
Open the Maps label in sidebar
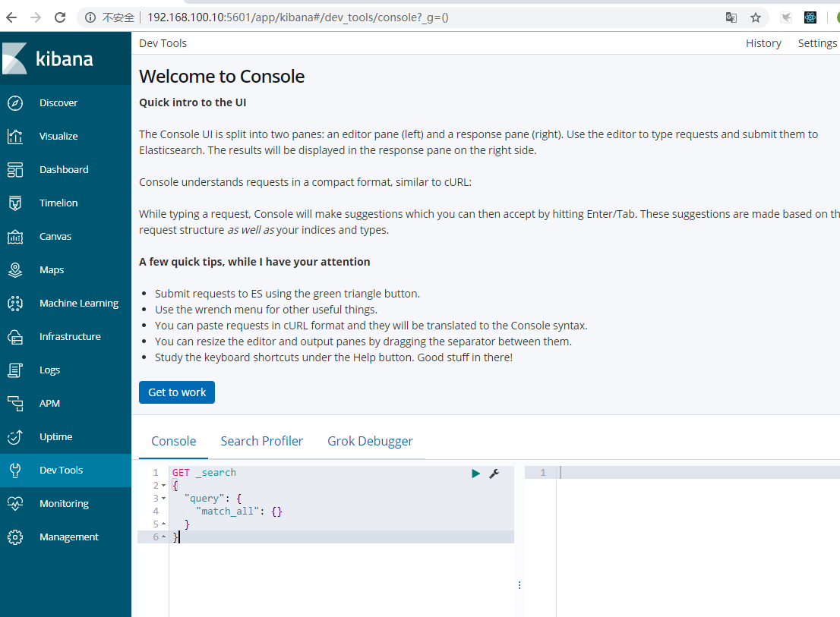click(x=52, y=270)
